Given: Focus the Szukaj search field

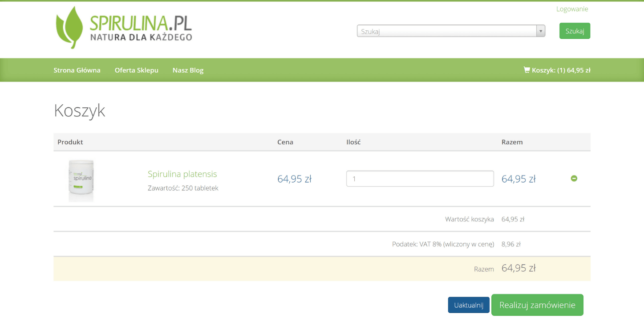Looking at the screenshot, I should (x=446, y=31).
